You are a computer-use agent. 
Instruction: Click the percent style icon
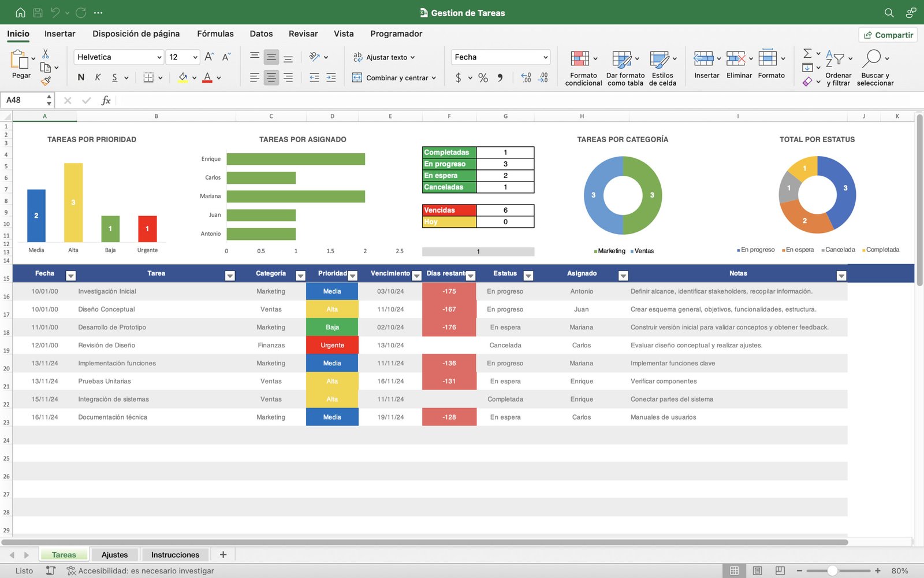(x=483, y=78)
